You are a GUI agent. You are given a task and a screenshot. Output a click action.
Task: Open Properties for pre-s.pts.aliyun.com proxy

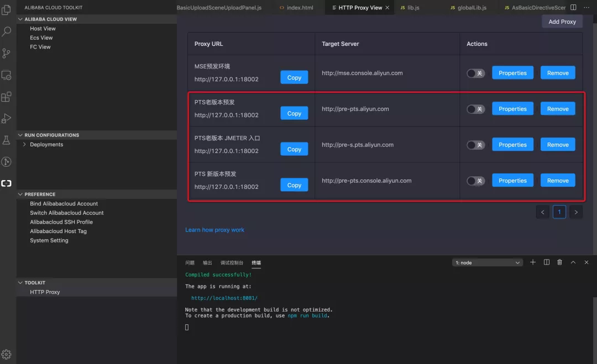pos(512,145)
